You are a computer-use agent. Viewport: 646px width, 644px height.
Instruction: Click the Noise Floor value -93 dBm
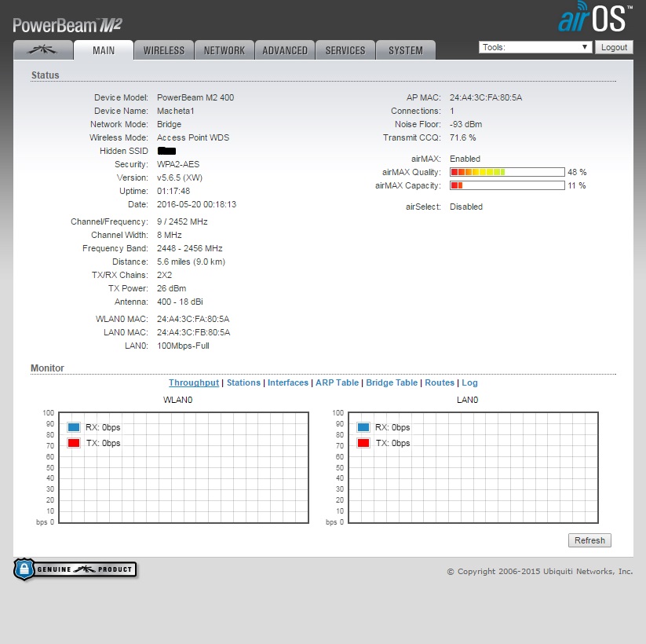[x=465, y=124]
